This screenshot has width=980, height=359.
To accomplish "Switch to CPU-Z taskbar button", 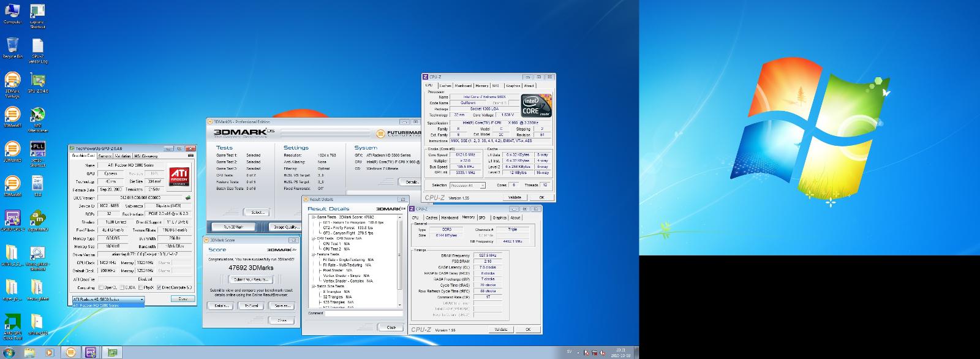I will tap(91, 352).
